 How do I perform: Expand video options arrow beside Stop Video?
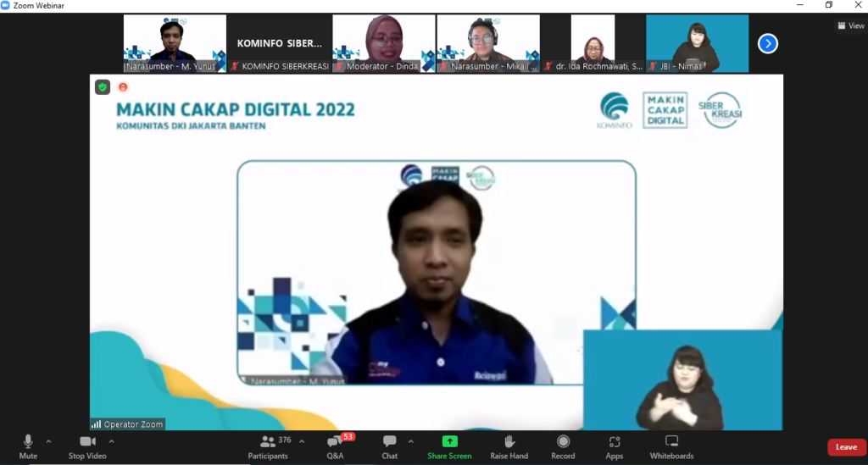pos(111,441)
